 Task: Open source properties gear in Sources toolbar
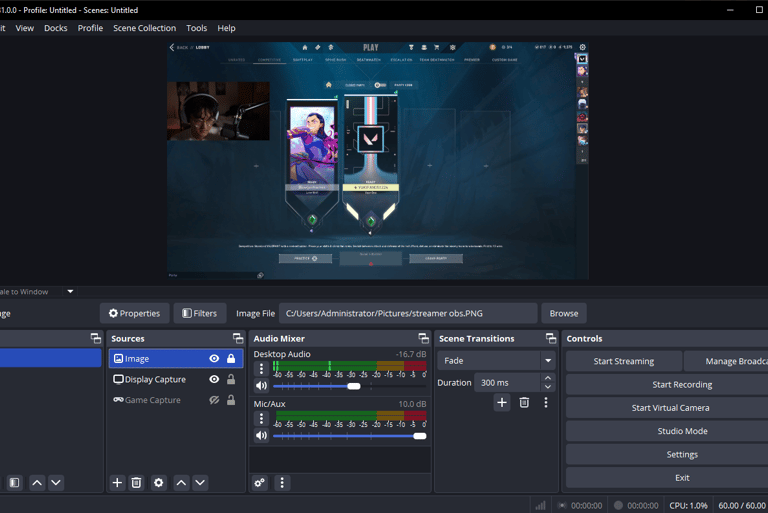[x=158, y=483]
